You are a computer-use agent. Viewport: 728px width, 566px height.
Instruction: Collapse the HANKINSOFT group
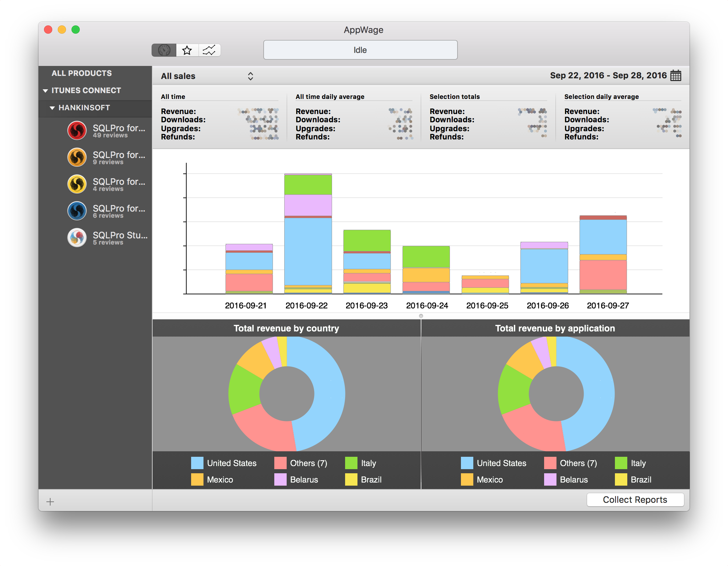pyautogui.click(x=52, y=108)
